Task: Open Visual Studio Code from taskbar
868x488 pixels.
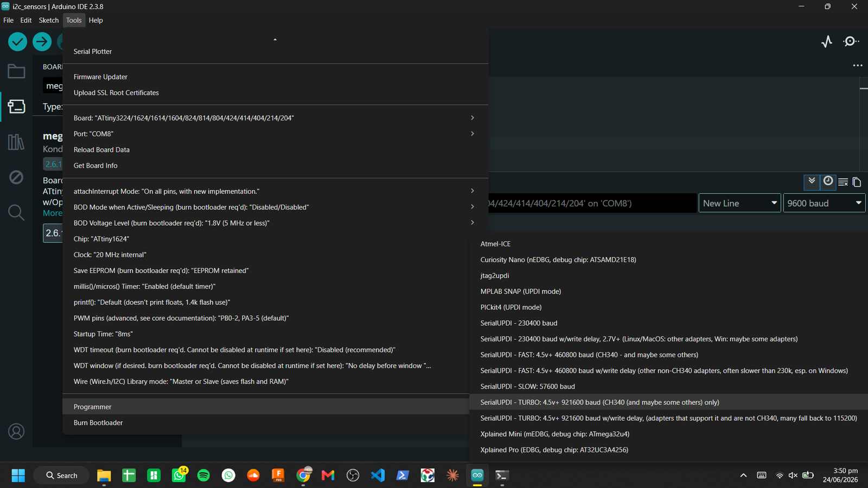Action: pyautogui.click(x=378, y=476)
